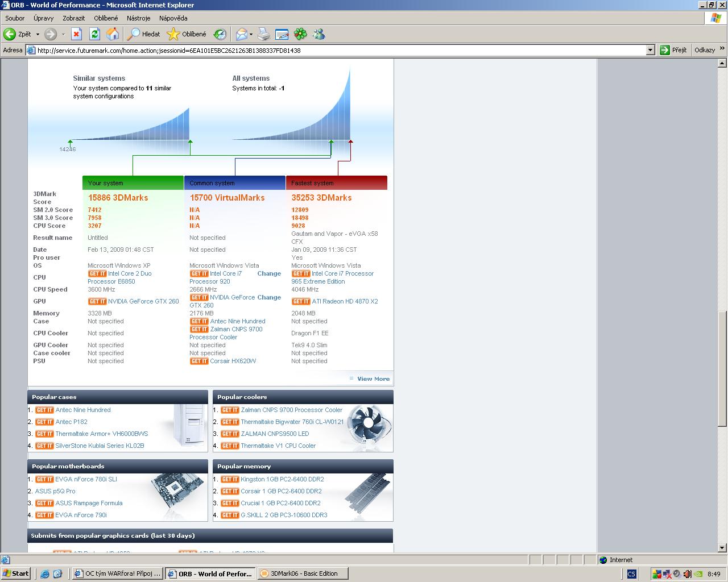Image resolution: width=728 pixels, height=582 pixels.
Task: Open the Nápověda menu
Action: 173,18
